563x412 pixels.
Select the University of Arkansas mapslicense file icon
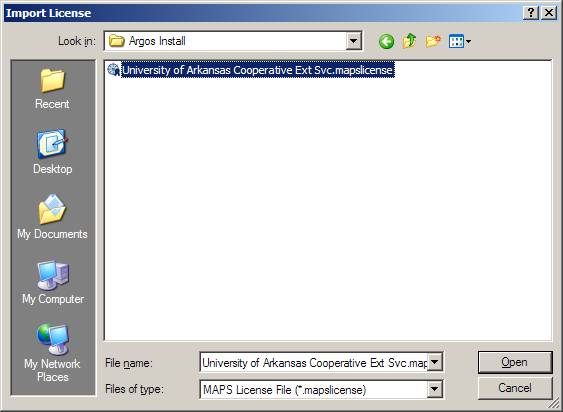tap(113, 70)
